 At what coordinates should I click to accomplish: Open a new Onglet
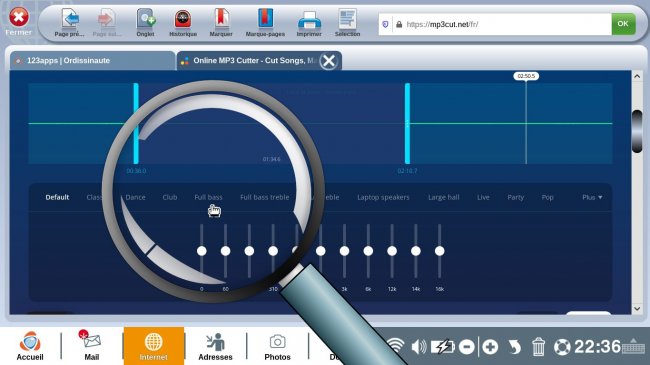click(x=146, y=19)
